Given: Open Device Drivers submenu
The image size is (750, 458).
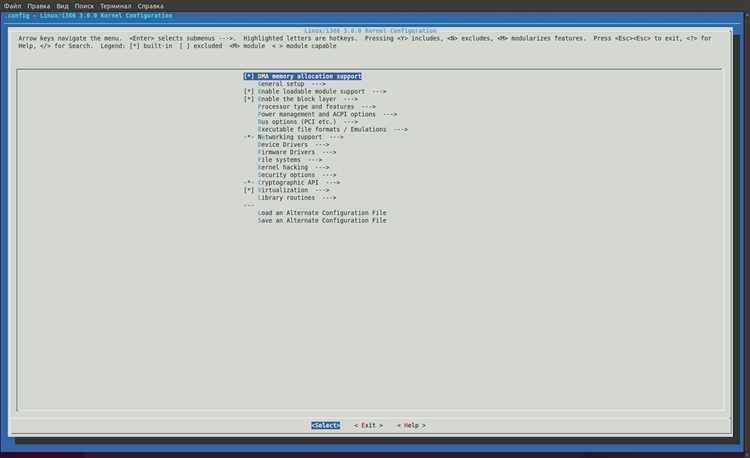Looking at the screenshot, I should tap(293, 145).
